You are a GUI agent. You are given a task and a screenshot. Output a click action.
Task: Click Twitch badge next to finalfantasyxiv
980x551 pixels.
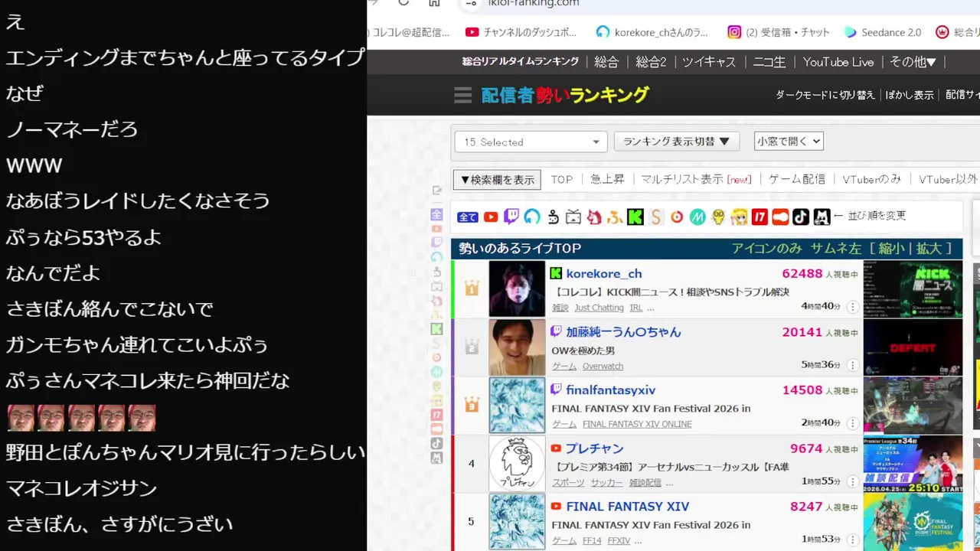coord(557,390)
